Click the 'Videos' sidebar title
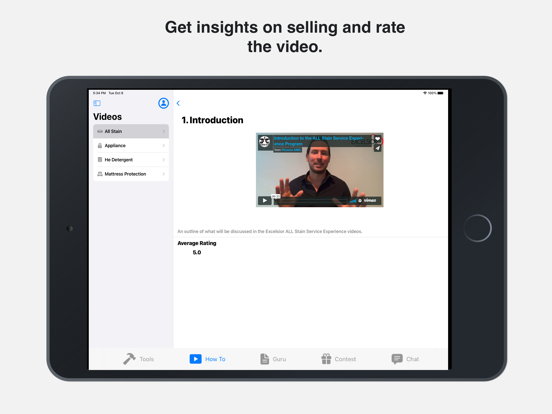Viewport: 552px width, 414px height. (x=107, y=117)
